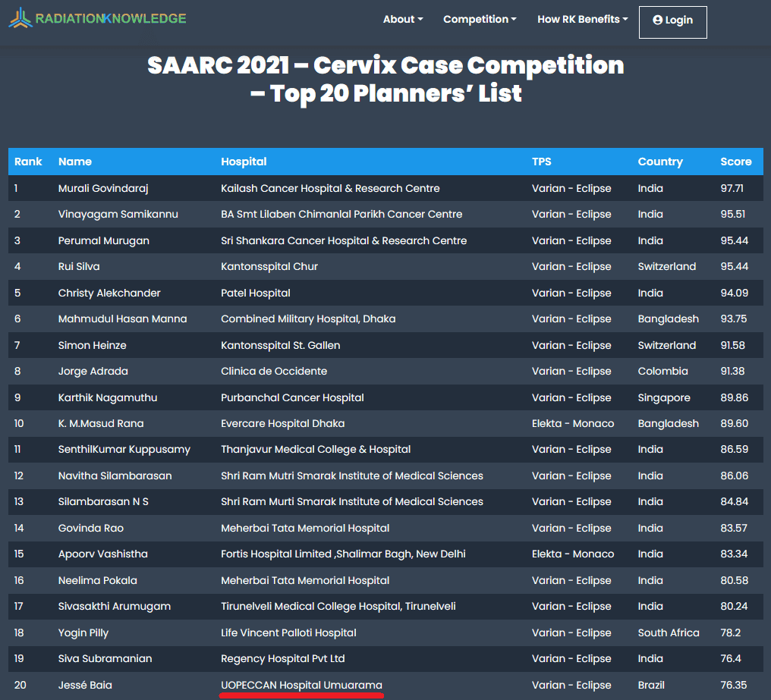Screen dimensions: 771x700
Task: Click the Login button
Action: 672,22
